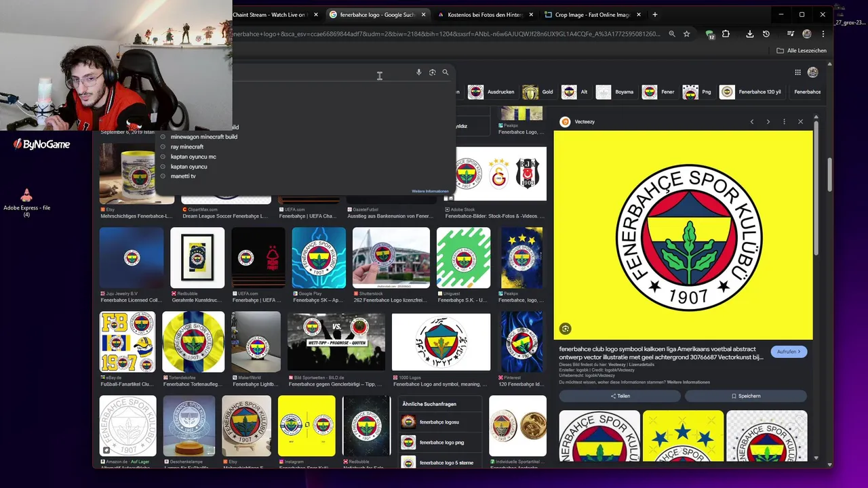Open more options in image preview
Viewport: 868px width, 488px height.
point(784,122)
